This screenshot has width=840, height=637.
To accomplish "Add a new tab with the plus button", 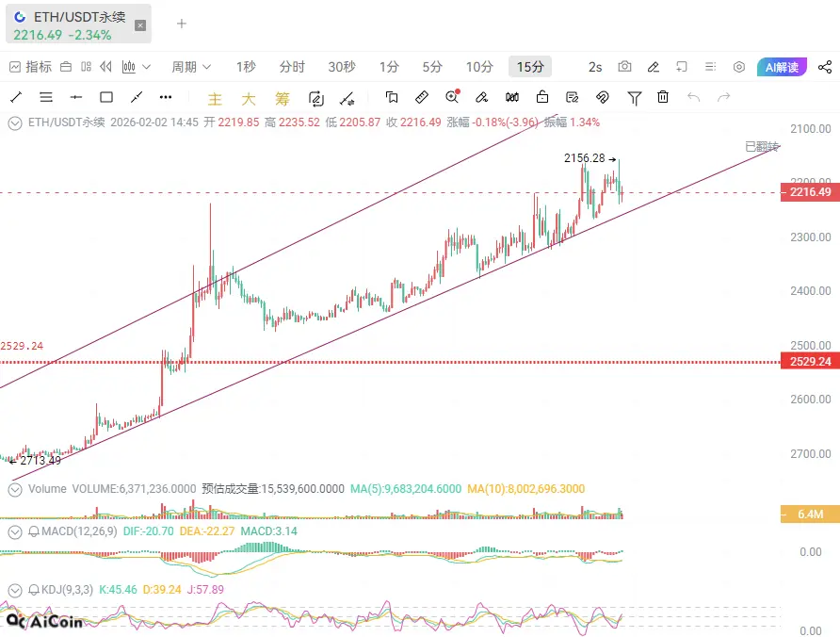I will coord(182,24).
